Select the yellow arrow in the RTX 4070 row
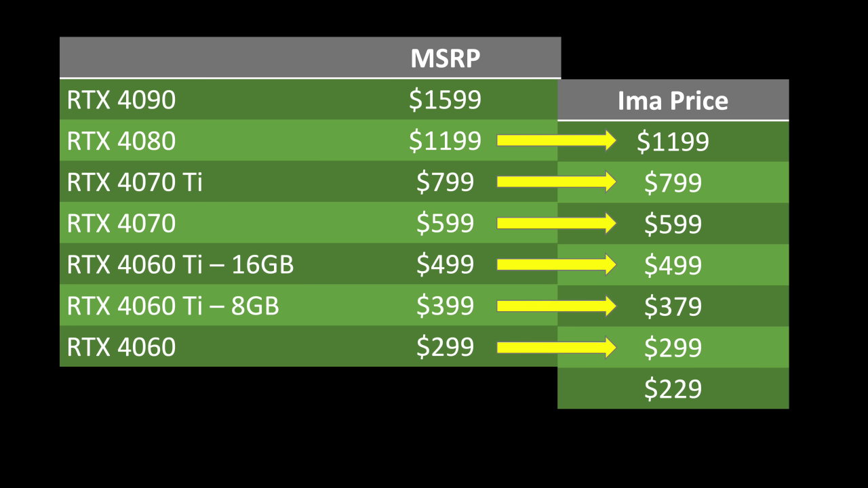 [556, 223]
